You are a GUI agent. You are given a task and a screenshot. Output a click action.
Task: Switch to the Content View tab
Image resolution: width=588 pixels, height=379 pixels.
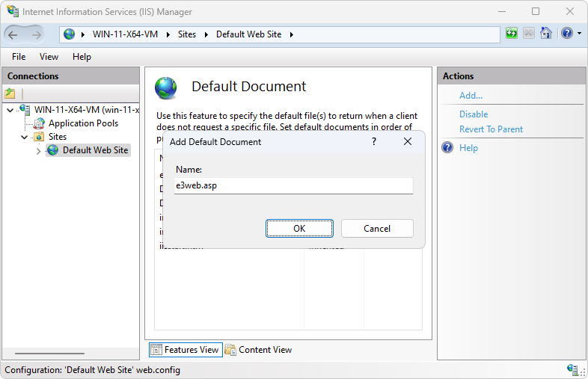[258, 350]
